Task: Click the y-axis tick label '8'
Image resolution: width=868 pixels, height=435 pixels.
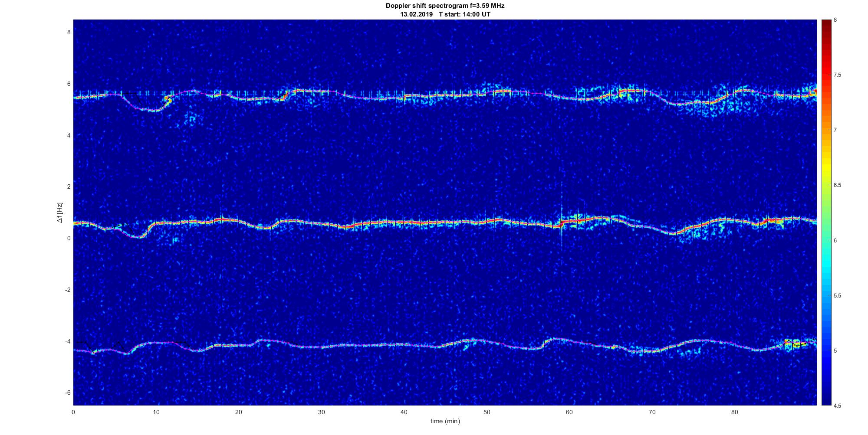Action: tap(69, 32)
